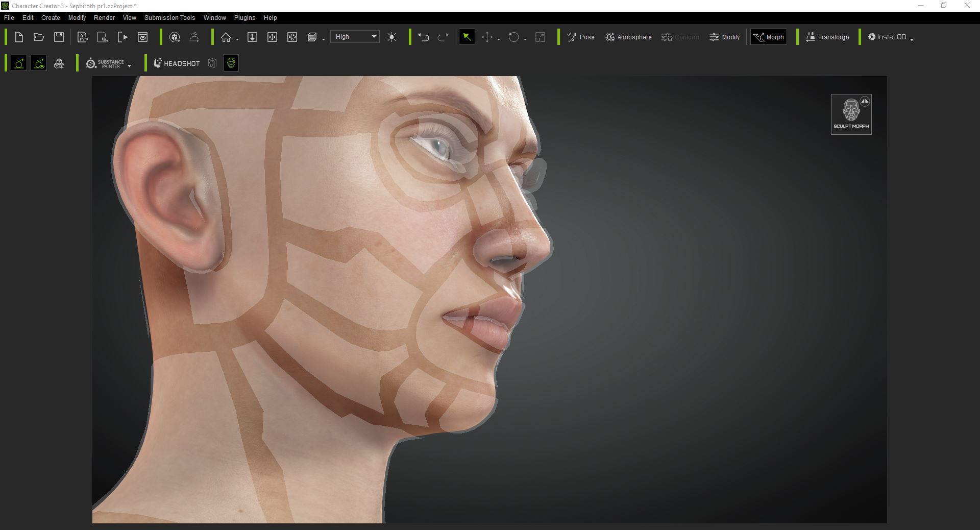Open the Sculpt Morph panel thumbnail

pyautogui.click(x=851, y=114)
